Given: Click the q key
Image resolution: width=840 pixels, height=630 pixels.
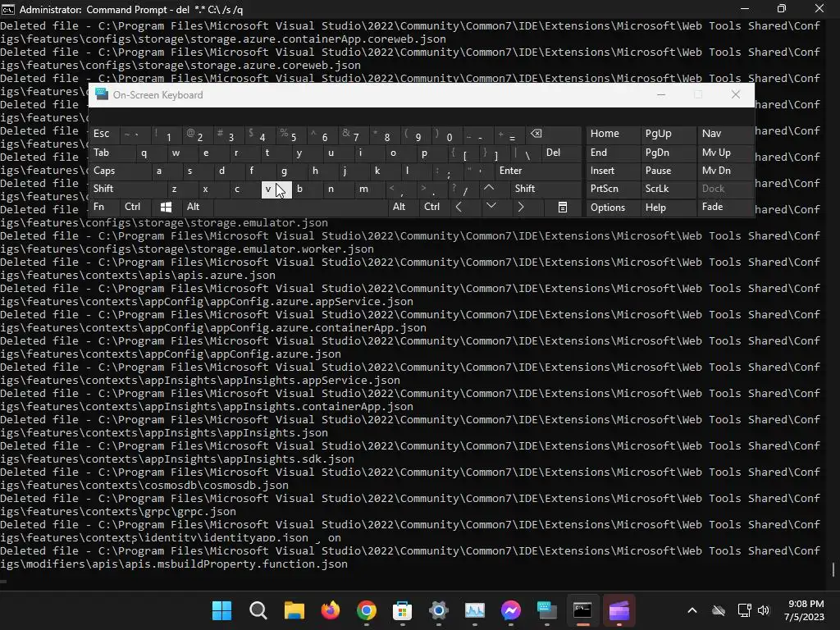Looking at the screenshot, I should click(x=151, y=153).
